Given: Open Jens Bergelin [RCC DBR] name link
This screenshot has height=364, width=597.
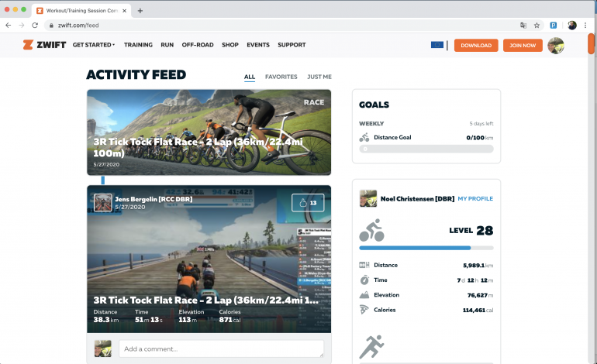Looking at the screenshot, I should pos(154,199).
